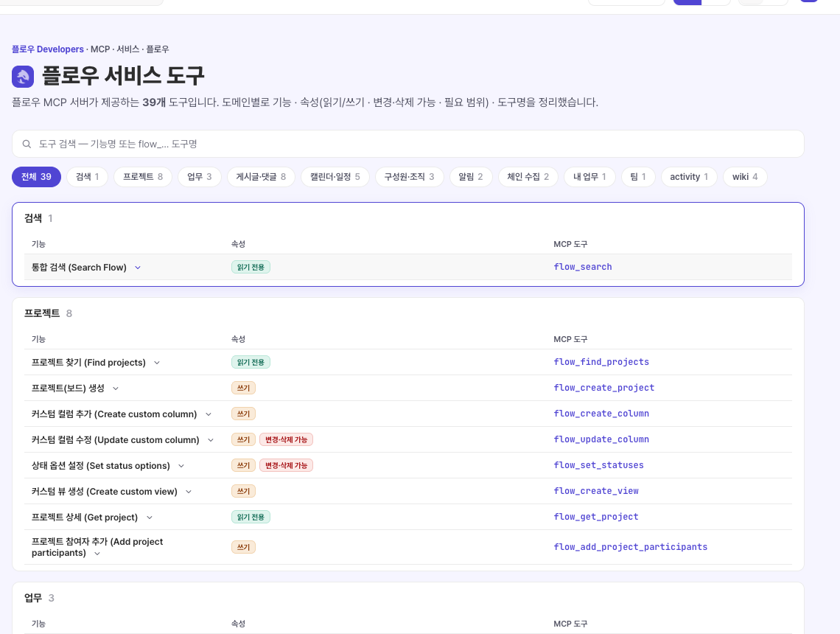Click the 플로우 서비스 도구 page title
The height and width of the screenshot is (634, 840).
(x=123, y=76)
